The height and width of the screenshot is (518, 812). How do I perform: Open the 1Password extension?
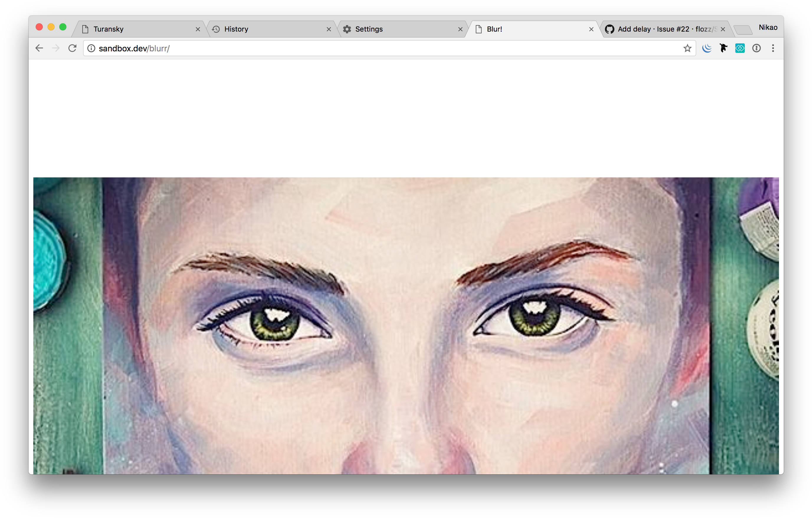[757, 48]
